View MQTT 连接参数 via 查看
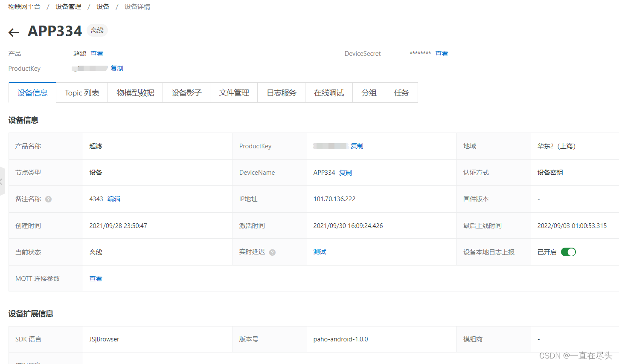 pyautogui.click(x=96, y=279)
